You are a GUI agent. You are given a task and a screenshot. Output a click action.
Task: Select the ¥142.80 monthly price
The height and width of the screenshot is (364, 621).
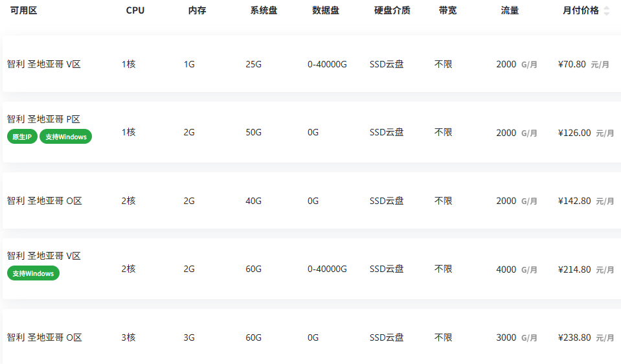574,201
